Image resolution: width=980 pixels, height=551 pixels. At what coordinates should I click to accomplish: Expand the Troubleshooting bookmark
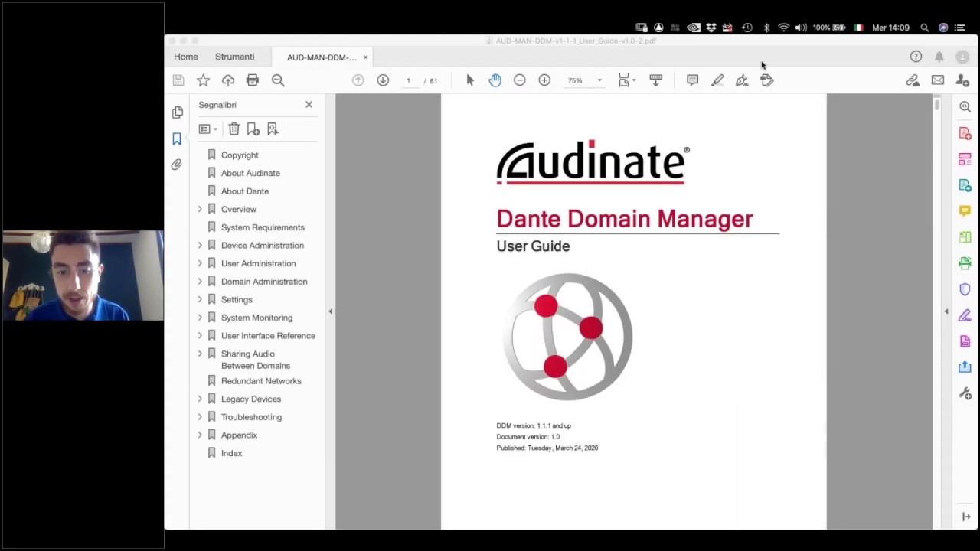click(x=200, y=417)
